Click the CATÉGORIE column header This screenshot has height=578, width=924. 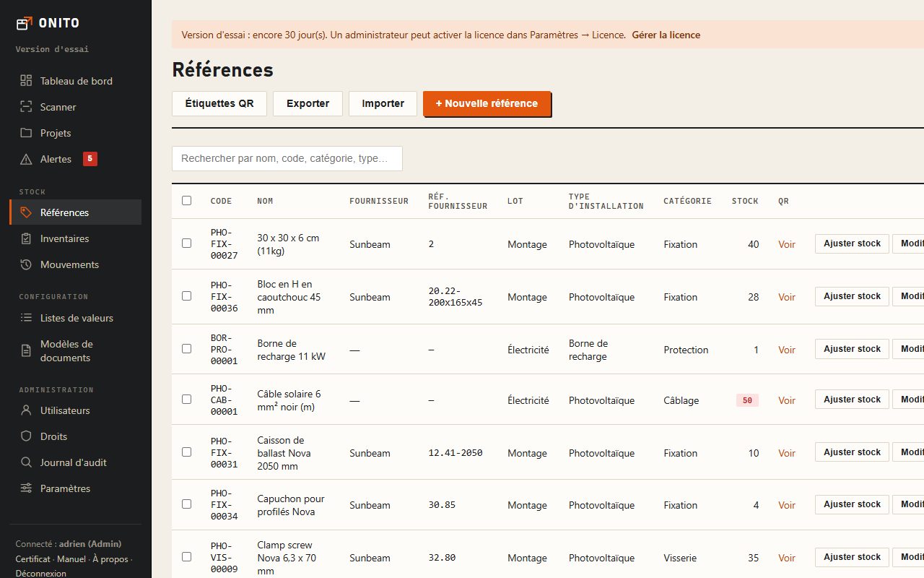tap(687, 201)
